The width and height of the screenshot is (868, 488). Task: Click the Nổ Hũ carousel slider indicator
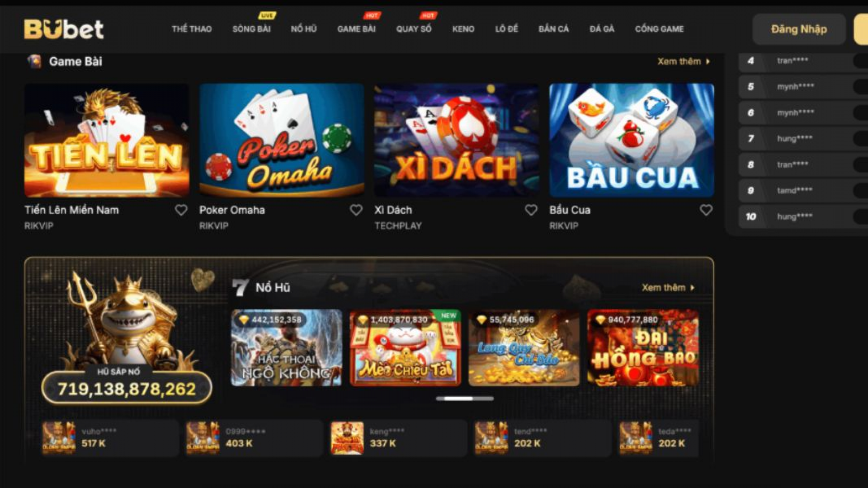point(465,399)
